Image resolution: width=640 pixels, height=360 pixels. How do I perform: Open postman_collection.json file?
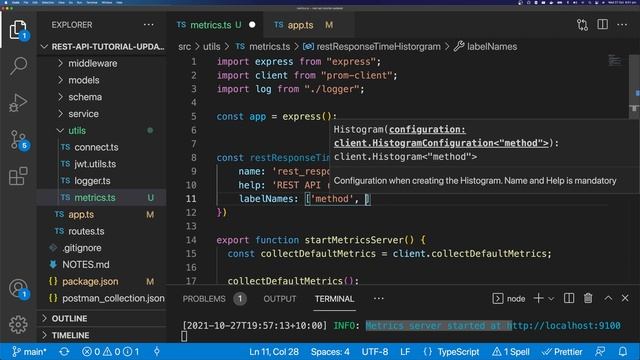pos(113,298)
